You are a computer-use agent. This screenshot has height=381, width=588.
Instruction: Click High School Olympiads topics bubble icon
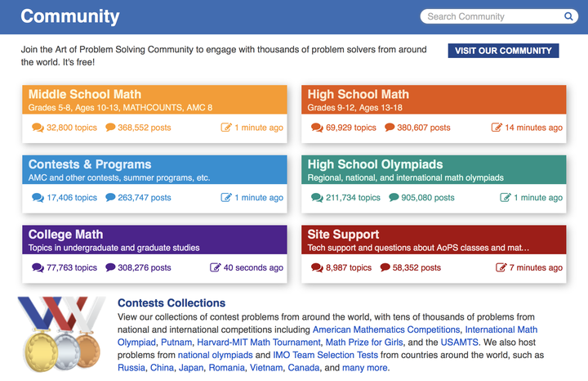click(x=317, y=197)
